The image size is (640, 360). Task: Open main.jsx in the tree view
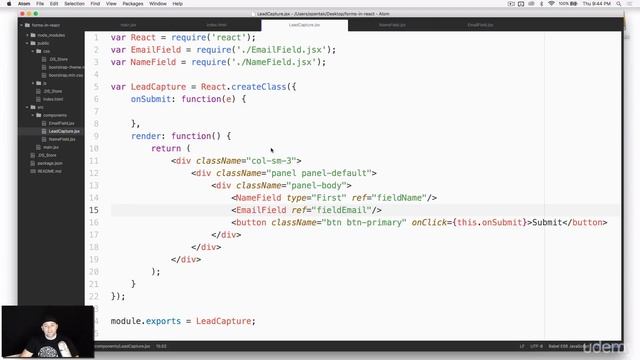[51, 147]
